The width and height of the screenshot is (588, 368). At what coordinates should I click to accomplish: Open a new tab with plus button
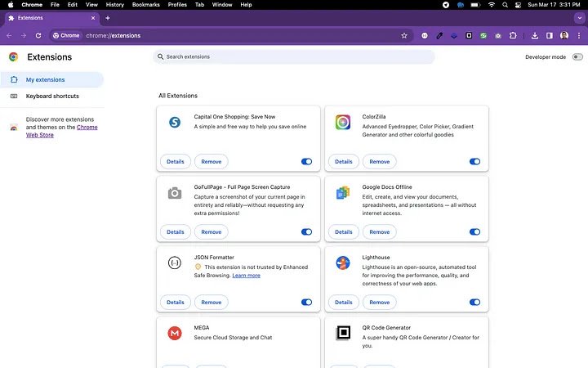pyautogui.click(x=108, y=18)
